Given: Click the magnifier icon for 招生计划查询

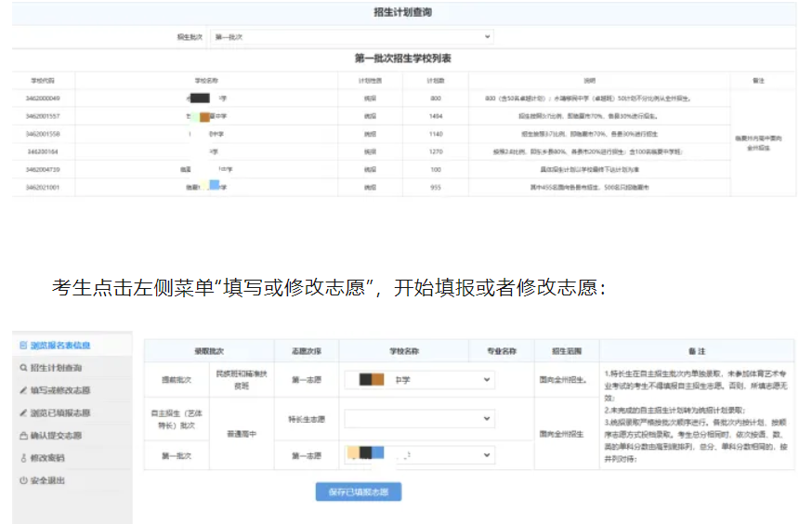Looking at the screenshot, I should [23, 368].
